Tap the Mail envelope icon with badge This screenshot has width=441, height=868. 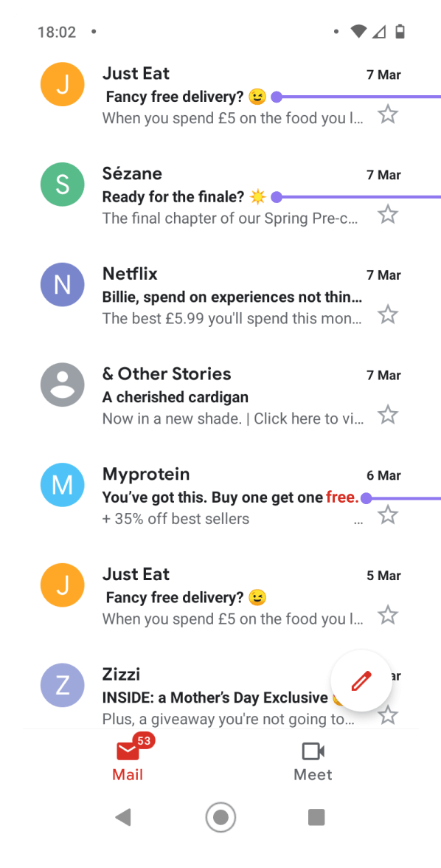pyautogui.click(x=128, y=751)
